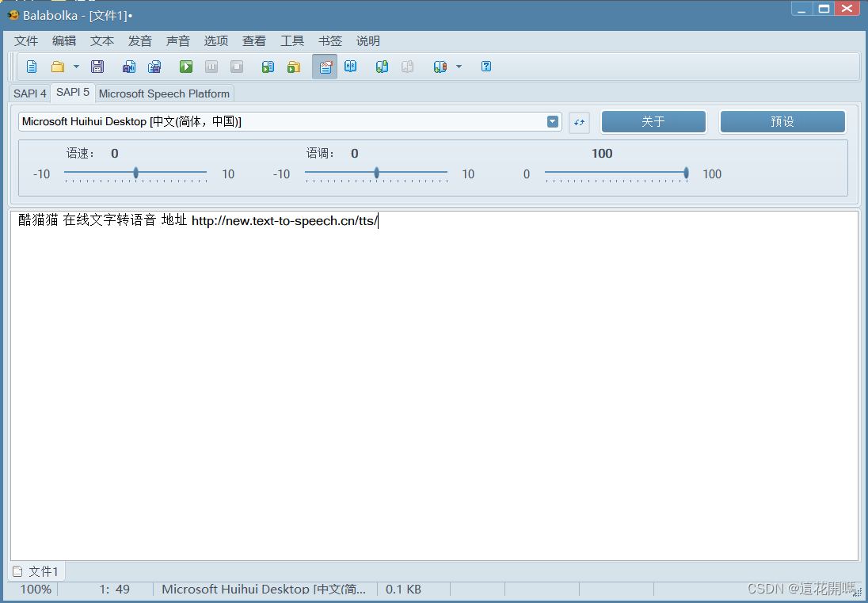Open the 发音 menu

click(140, 41)
